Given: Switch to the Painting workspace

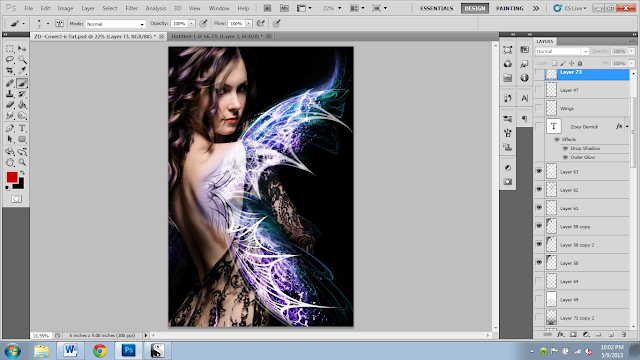Looking at the screenshot, I should [509, 8].
